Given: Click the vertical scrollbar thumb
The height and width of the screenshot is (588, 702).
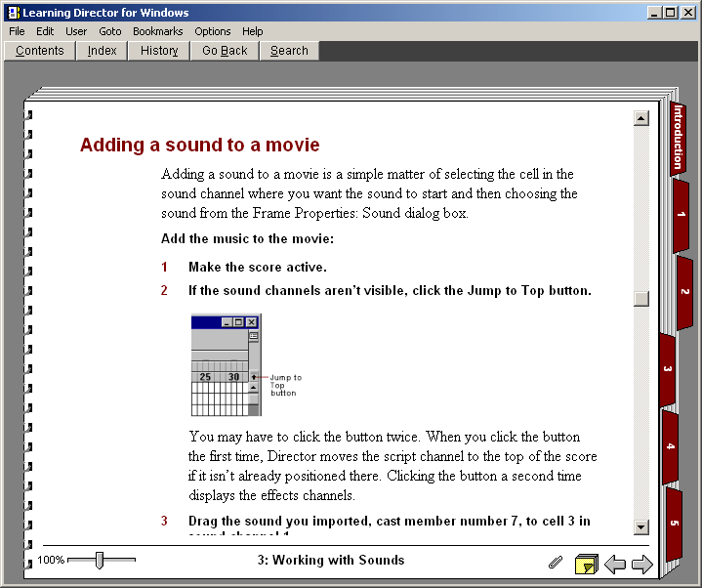Looking at the screenshot, I should point(641,299).
